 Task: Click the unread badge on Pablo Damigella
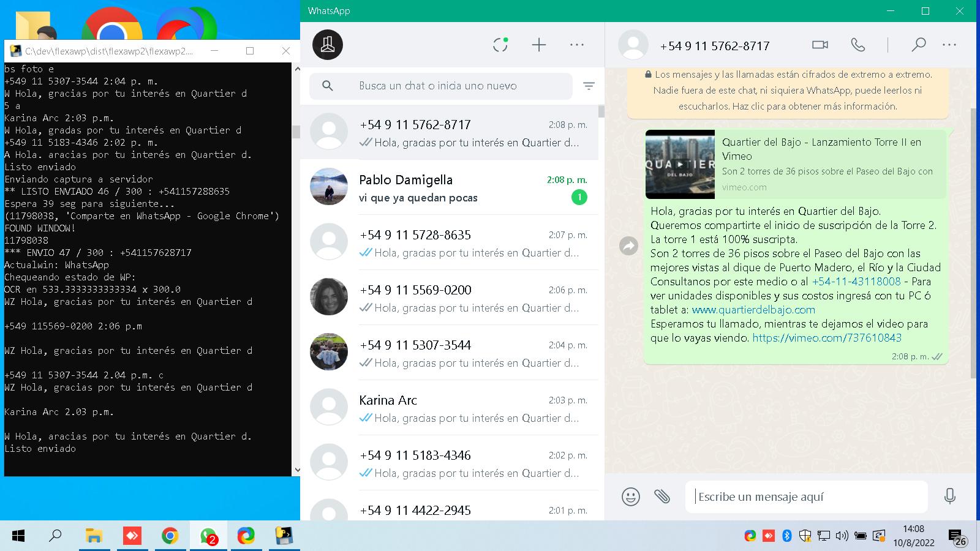click(579, 197)
